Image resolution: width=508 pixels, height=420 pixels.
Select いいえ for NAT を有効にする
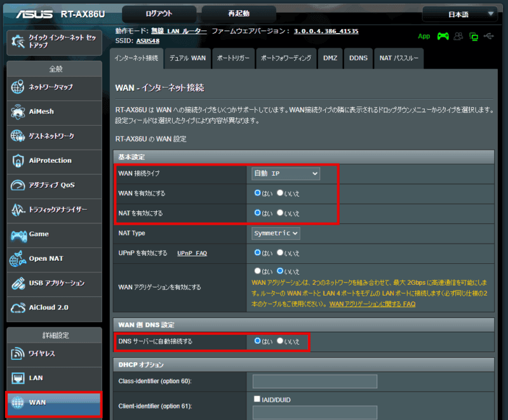[280, 213]
